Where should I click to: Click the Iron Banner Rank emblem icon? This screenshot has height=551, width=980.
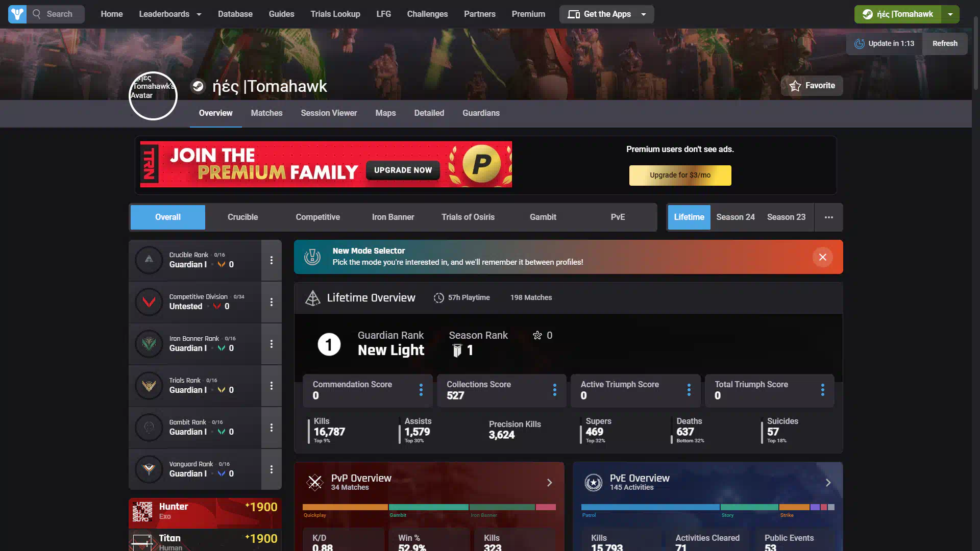tap(149, 343)
